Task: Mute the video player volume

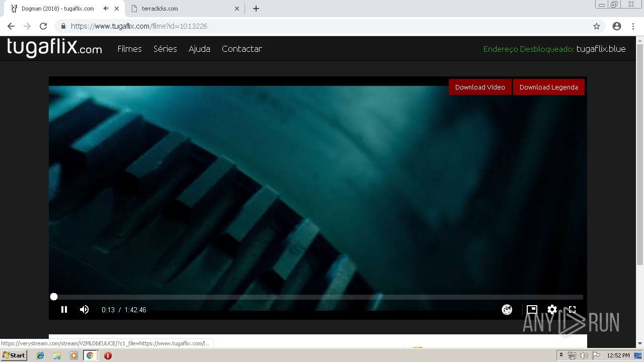Action: pos(84,310)
